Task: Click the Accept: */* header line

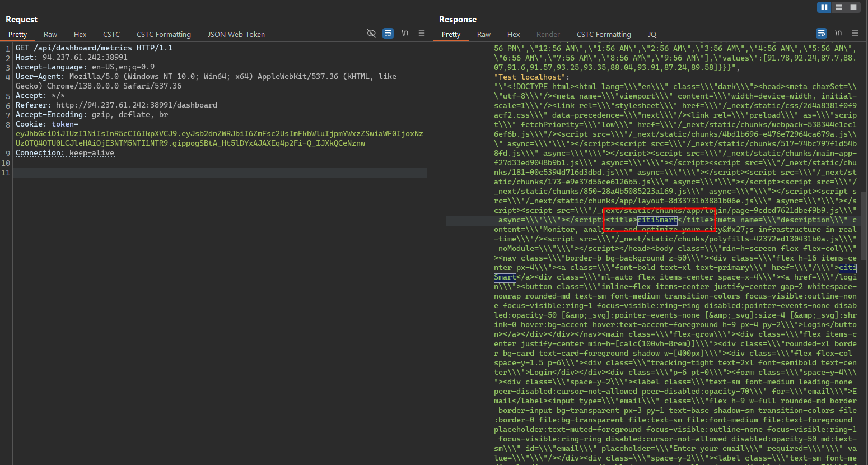Action: tap(40, 95)
